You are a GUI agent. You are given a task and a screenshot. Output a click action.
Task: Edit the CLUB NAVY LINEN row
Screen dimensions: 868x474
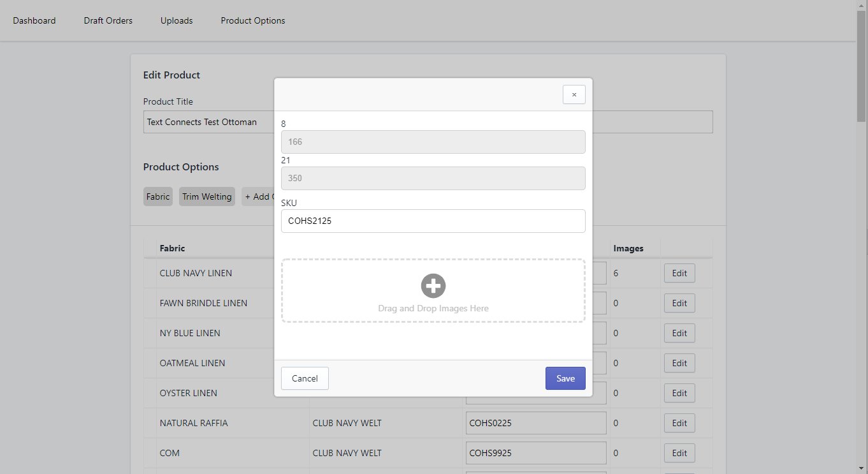click(x=679, y=273)
